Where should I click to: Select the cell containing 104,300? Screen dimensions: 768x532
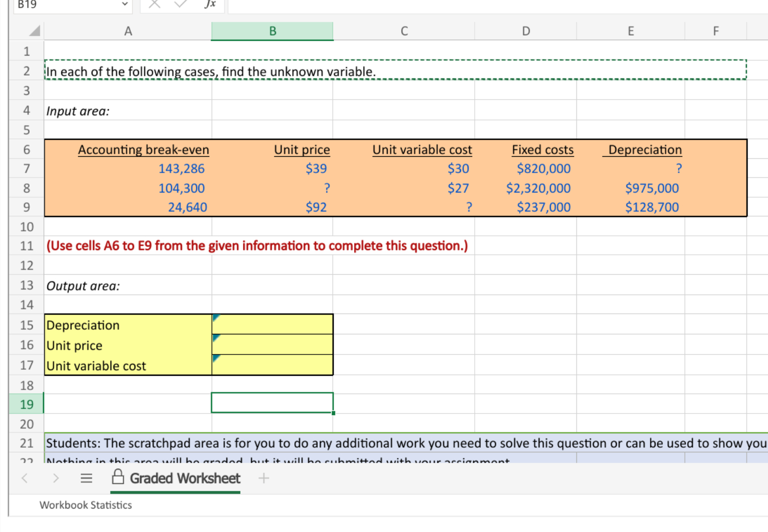coord(128,188)
